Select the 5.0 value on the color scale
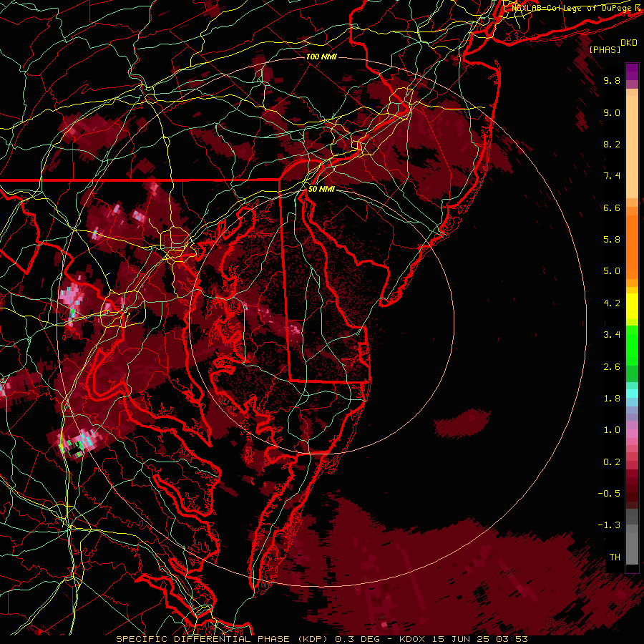 pos(612,271)
